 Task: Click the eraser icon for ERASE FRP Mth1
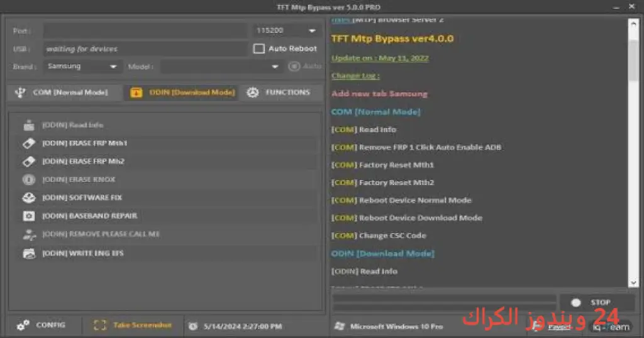point(29,143)
